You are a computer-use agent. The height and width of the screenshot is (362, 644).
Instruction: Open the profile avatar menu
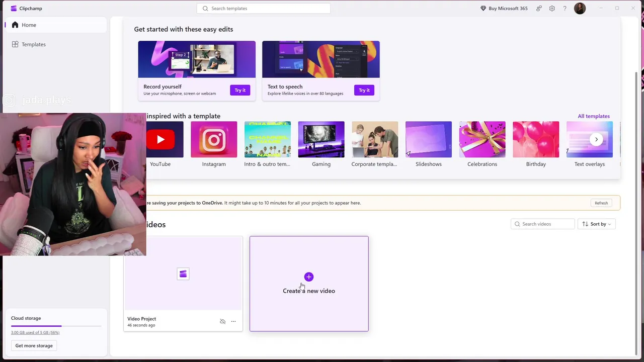580,9
